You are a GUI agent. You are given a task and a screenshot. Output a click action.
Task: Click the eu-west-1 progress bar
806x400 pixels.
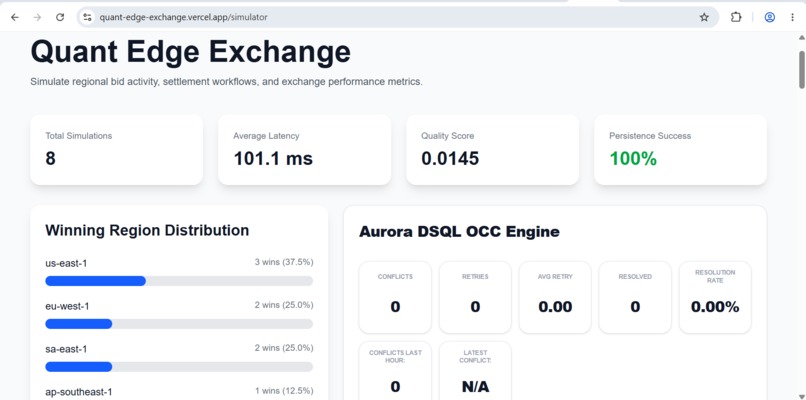pos(179,324)
